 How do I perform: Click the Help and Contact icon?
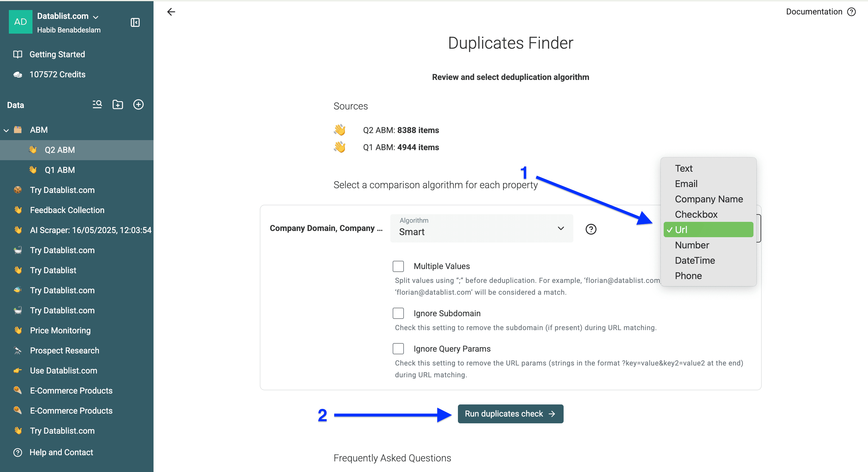click(x=17, y=452)
